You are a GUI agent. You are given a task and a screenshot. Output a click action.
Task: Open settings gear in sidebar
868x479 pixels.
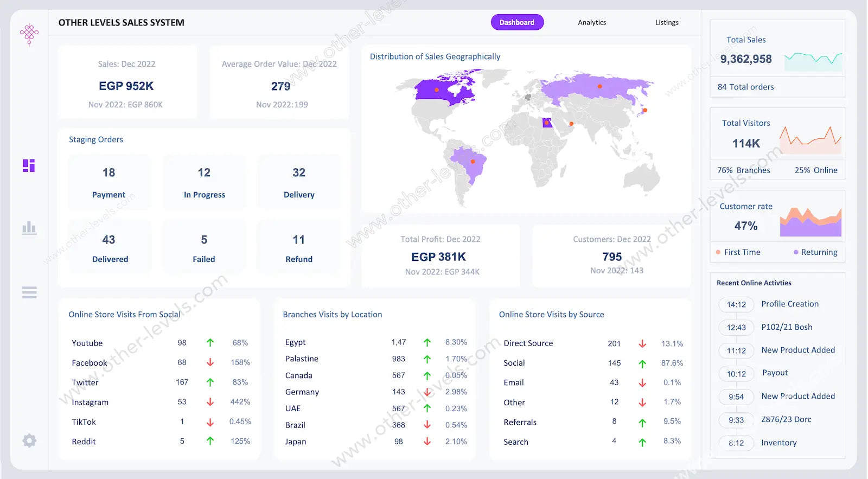tap(29, 440)
